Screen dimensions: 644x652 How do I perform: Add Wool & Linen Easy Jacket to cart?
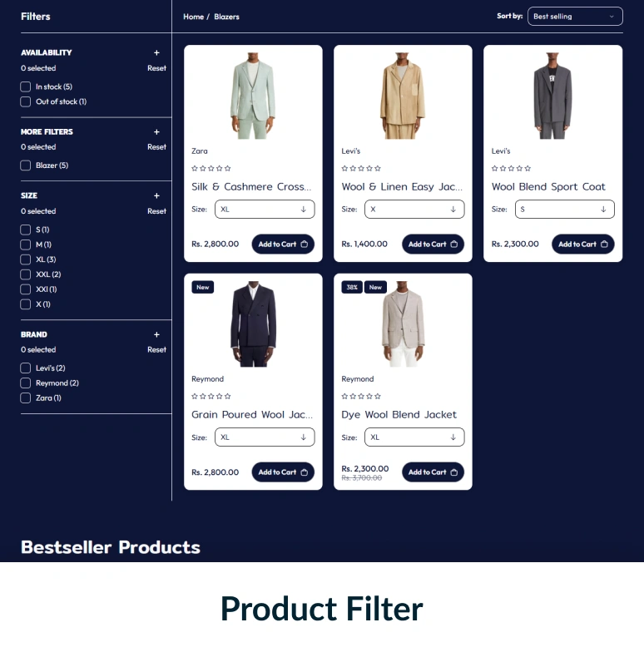point(433,244)
